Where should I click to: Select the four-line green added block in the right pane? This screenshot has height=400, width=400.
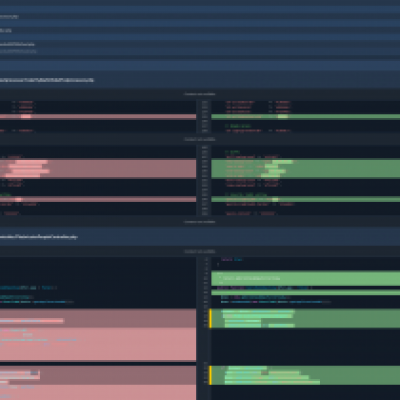pyautogui.click(x=306, y=169)
